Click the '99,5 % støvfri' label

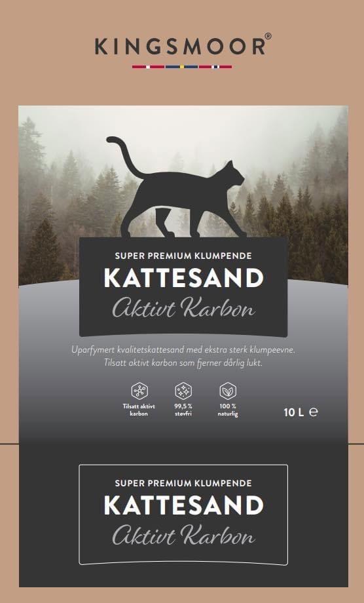click(x=183, y=410)
